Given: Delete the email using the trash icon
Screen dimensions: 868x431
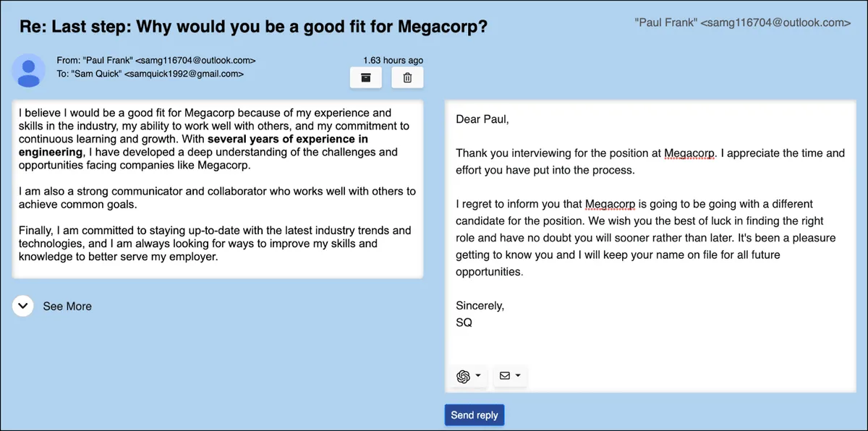Looking at the screenshot, I should (x=407, y=78).
